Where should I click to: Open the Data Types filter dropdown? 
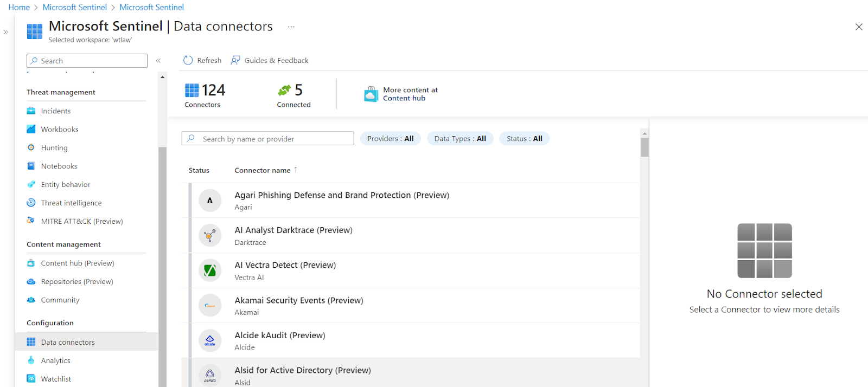[x=459, y=139]
